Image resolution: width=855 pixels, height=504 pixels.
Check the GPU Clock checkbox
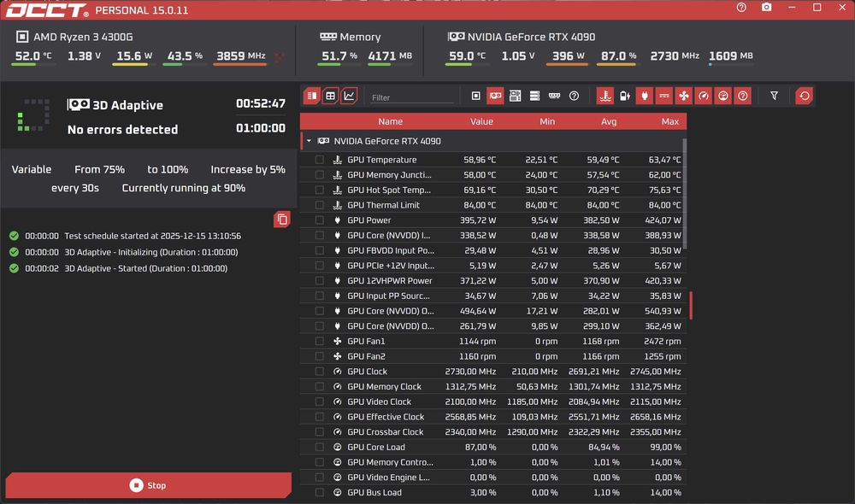pyautogui.click(x=320, y=372)
